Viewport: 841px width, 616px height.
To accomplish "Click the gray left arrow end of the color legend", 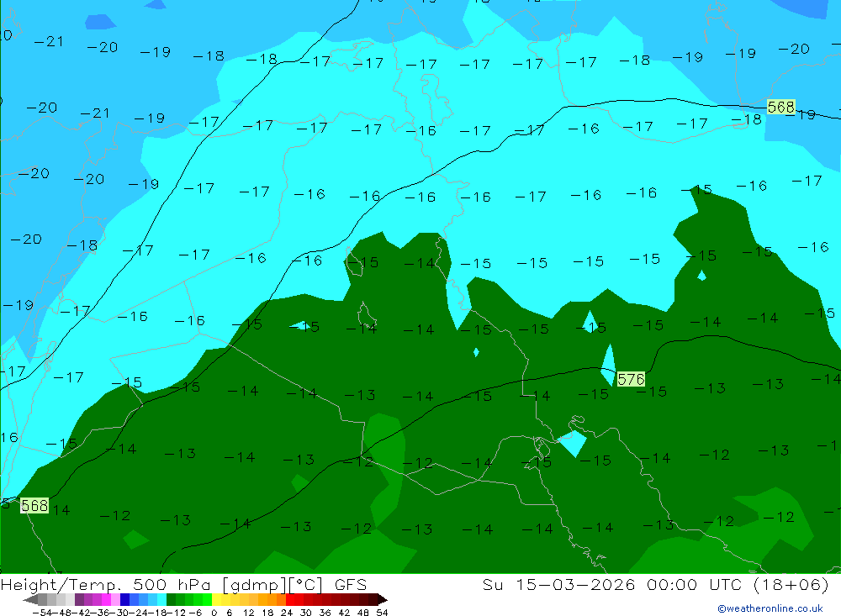I will 30,600.
